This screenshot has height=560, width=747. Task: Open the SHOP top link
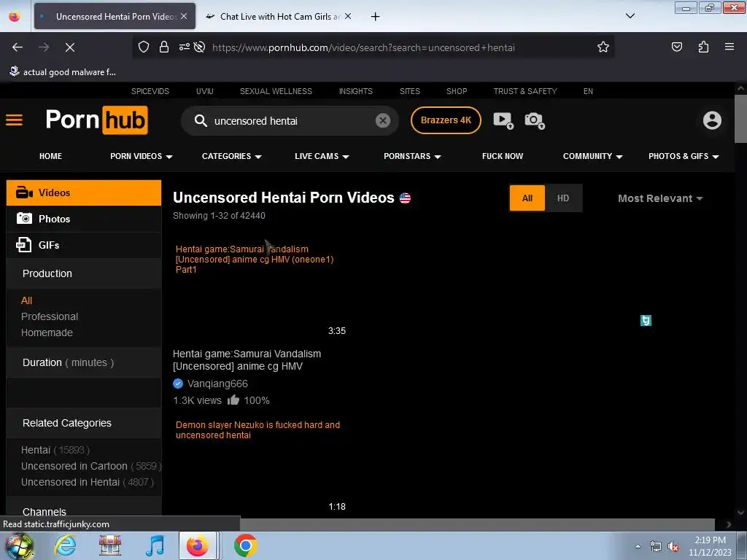pos(457,91)
